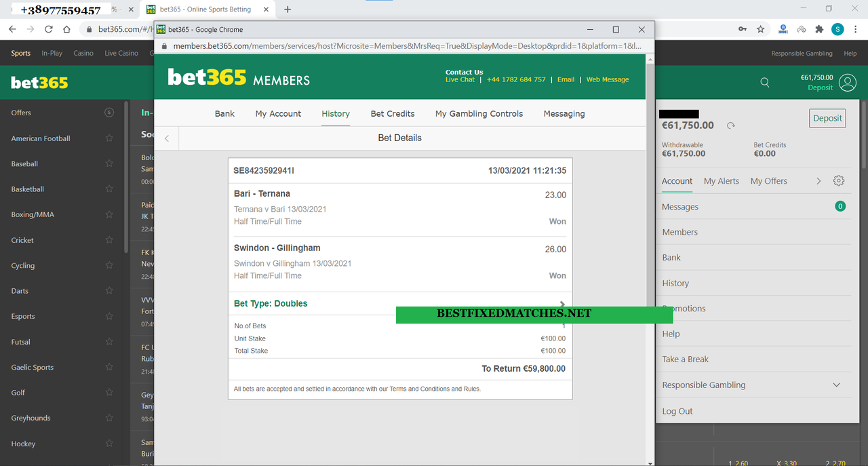Viewport: 868px width, 466px height.
Task: Star the Futsal sport
Action: (109, 342)
